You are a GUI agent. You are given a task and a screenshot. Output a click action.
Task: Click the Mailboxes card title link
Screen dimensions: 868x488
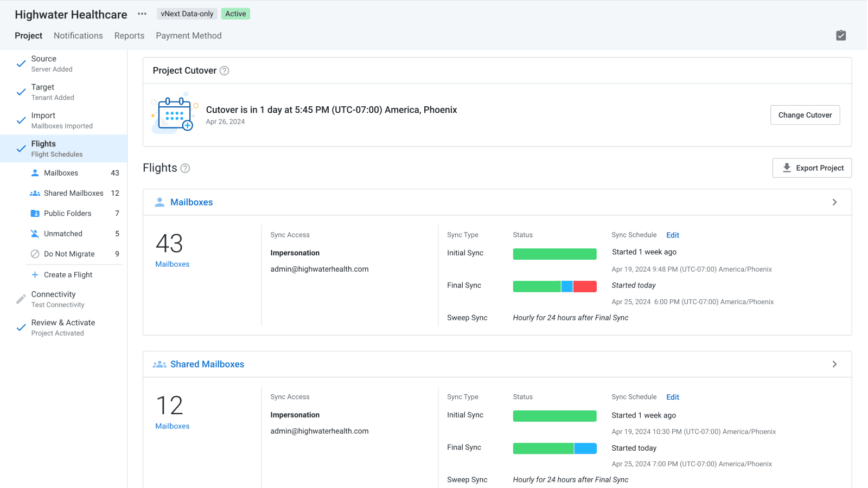click(192, 202)
